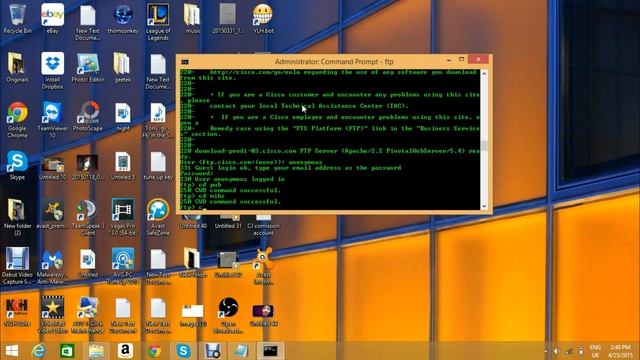
Task: Click the Windows Start button
Action: tap(12, 351)
